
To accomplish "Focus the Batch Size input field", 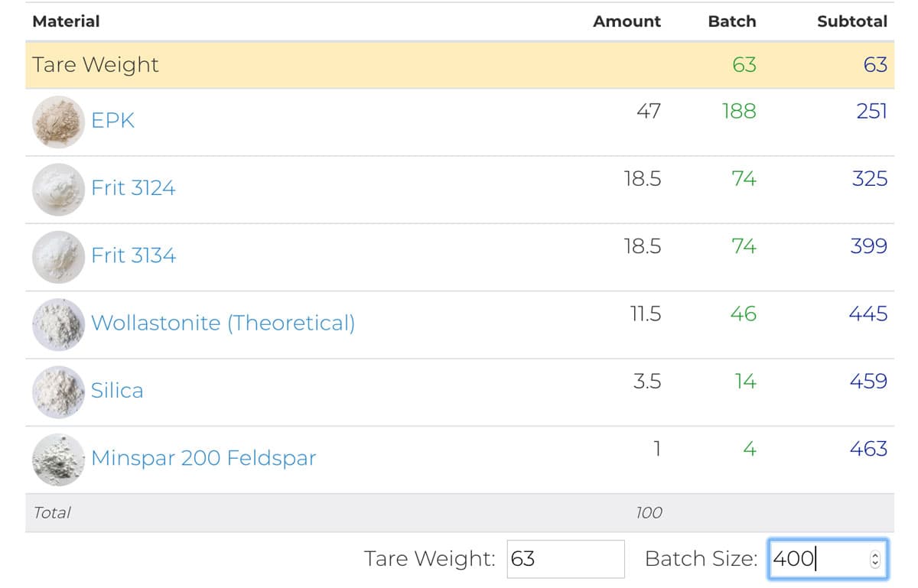I will click(815, 559).
